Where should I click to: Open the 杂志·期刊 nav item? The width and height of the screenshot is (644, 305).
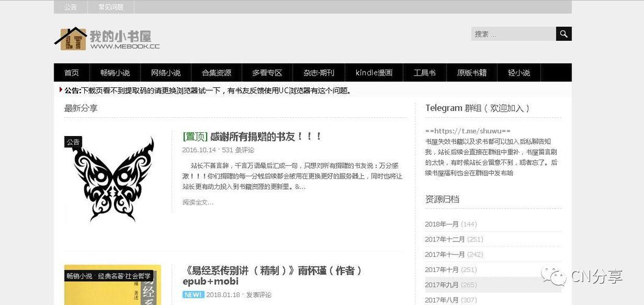319,73
